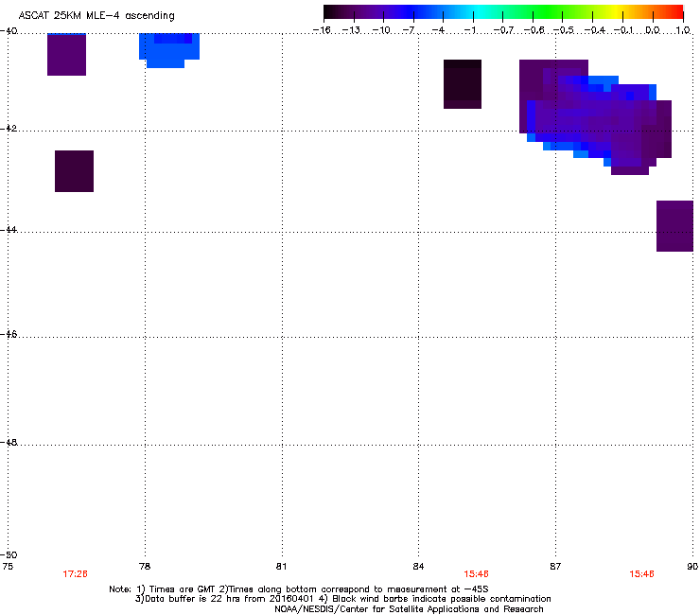Viewport: 700px width, 615px height.
Task: Click the -7 label on the color scale
Action: 409,30
